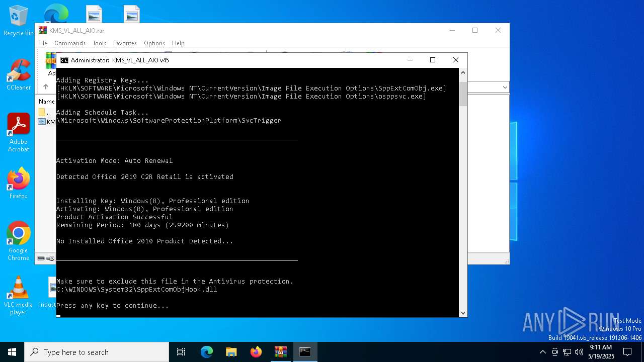The width and height of the screenshot is (644, 362).
Task: Click 'Remaining Period: 180 days' line
Action: [143, 225]
